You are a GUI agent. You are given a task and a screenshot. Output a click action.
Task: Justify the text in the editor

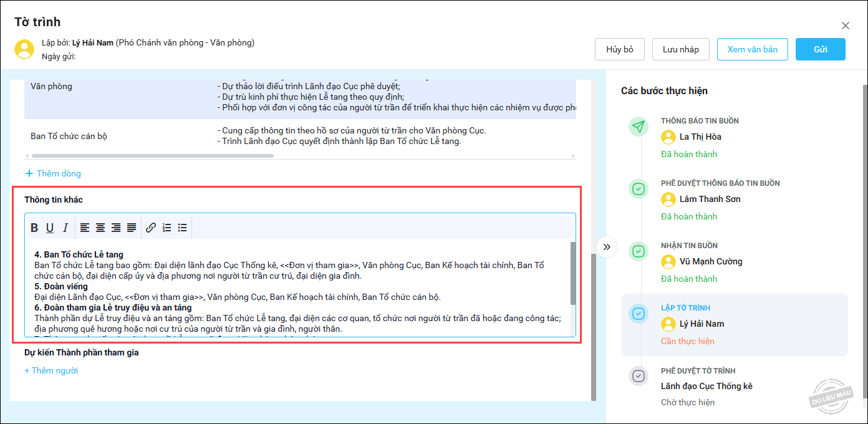point(132,228)
